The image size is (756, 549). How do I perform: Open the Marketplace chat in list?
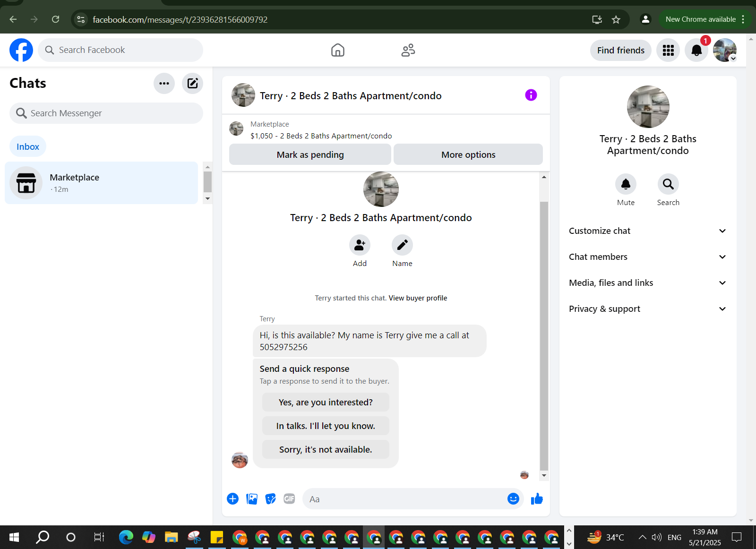pos(102,183)
